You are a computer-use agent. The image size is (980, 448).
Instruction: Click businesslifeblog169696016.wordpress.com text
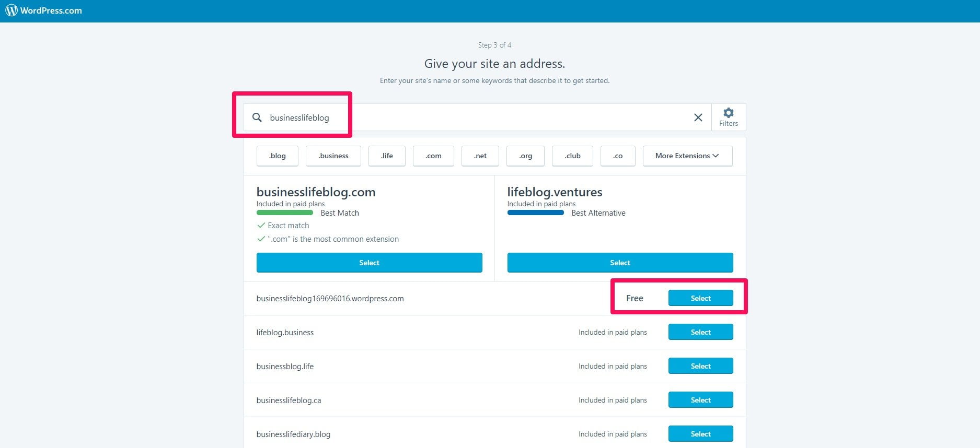pos(330,299)
